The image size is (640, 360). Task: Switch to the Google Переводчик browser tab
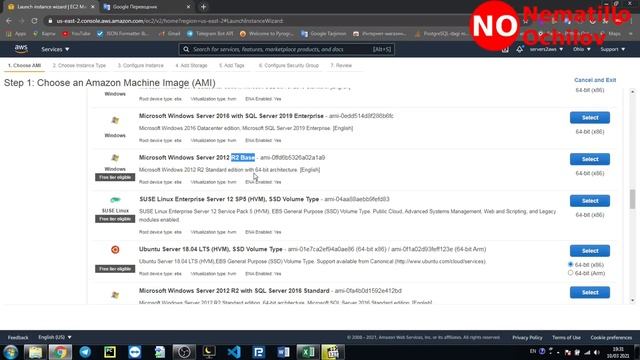[145, 7]
